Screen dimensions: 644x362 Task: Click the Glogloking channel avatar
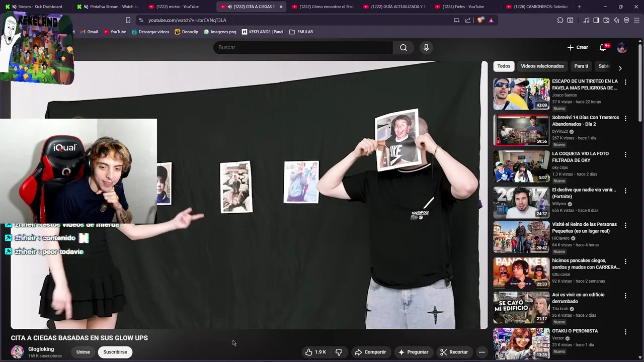(x=18, y=352)
